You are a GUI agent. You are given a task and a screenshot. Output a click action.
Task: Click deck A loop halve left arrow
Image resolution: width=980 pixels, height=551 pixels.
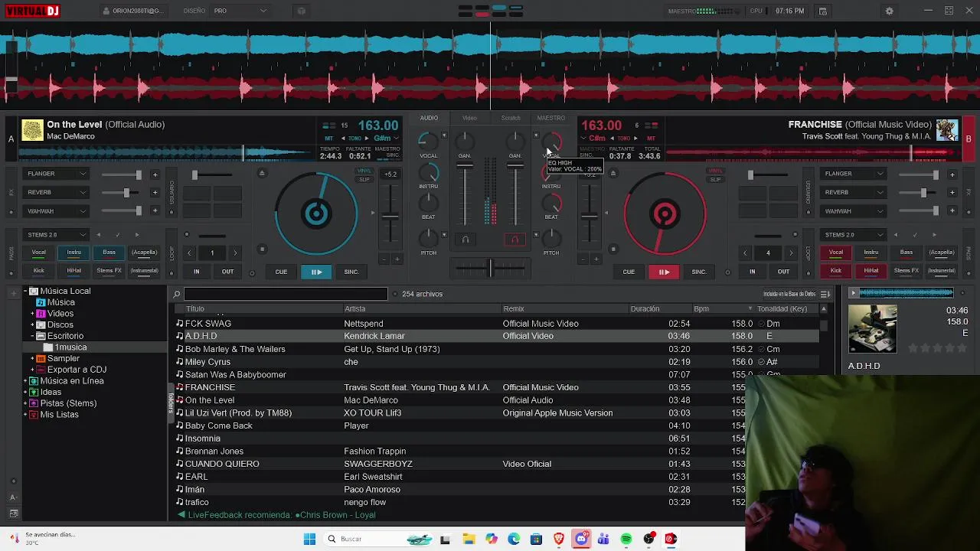click(x=190, y=253)
